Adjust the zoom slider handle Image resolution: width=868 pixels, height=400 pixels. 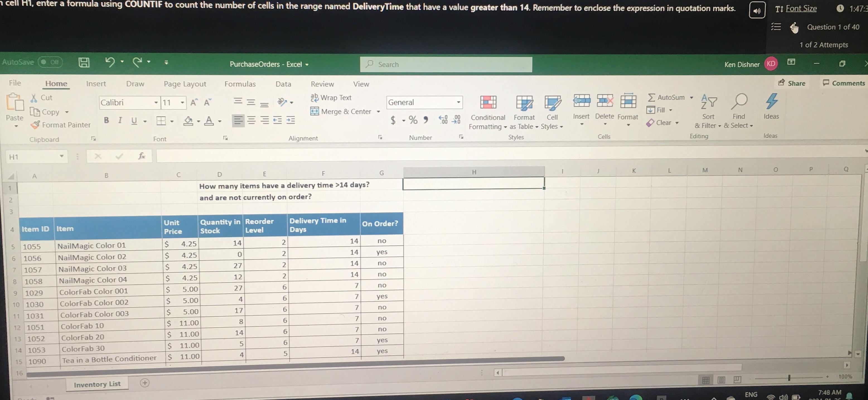pyautogui.click(x=789, y=378)
